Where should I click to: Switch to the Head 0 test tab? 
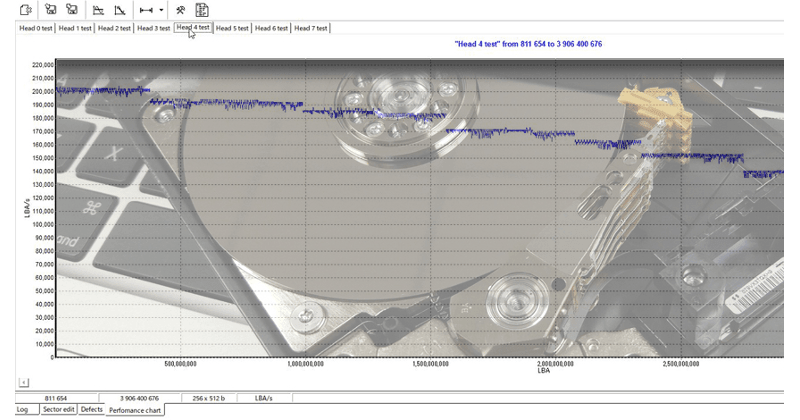click(36, 28)
